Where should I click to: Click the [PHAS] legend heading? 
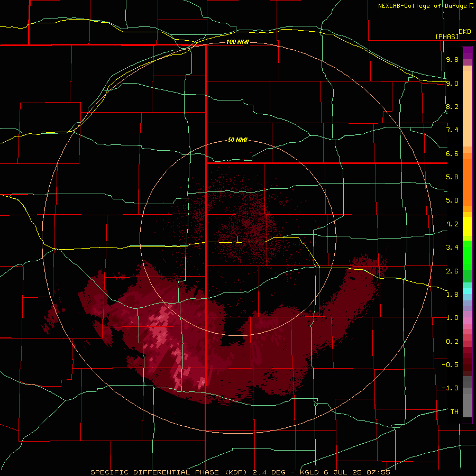(x=447, y=36)
